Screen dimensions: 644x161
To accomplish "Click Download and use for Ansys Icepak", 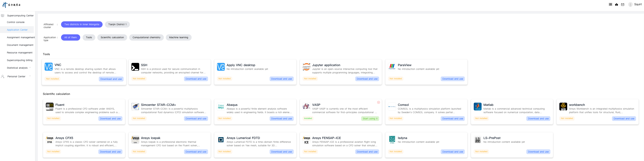I will pos(196,152).
